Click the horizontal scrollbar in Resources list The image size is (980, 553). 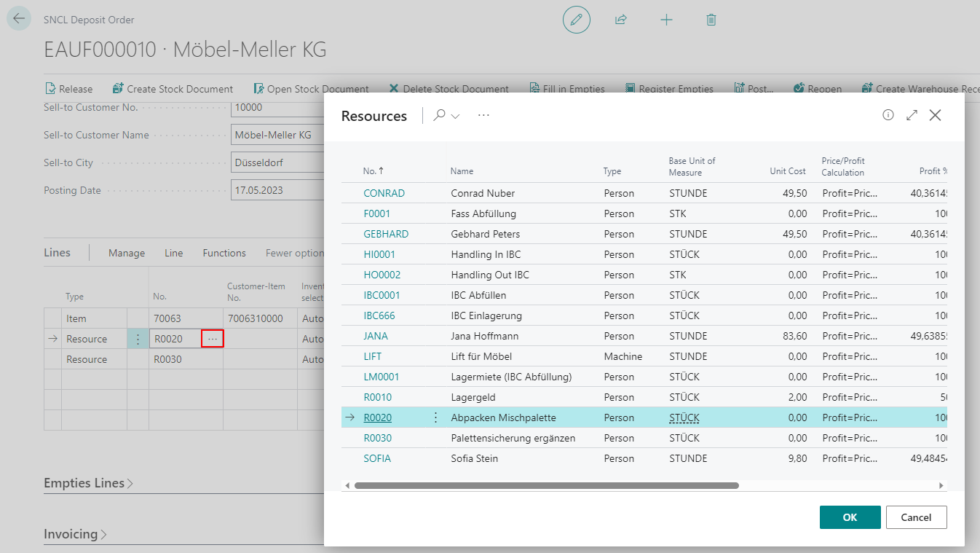tap(546, 485)
